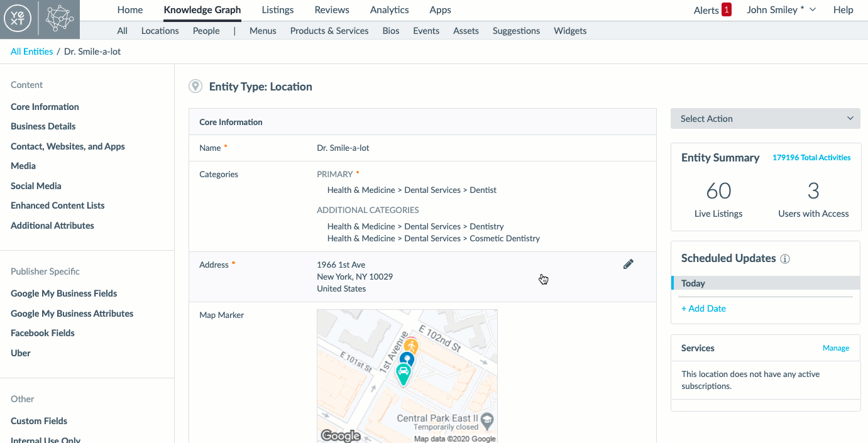Image resolution: width=868 pixels, height=443 pixels.
Task: Click the teal car map marker
Action: pyautogui.click(x=404, y=373)
